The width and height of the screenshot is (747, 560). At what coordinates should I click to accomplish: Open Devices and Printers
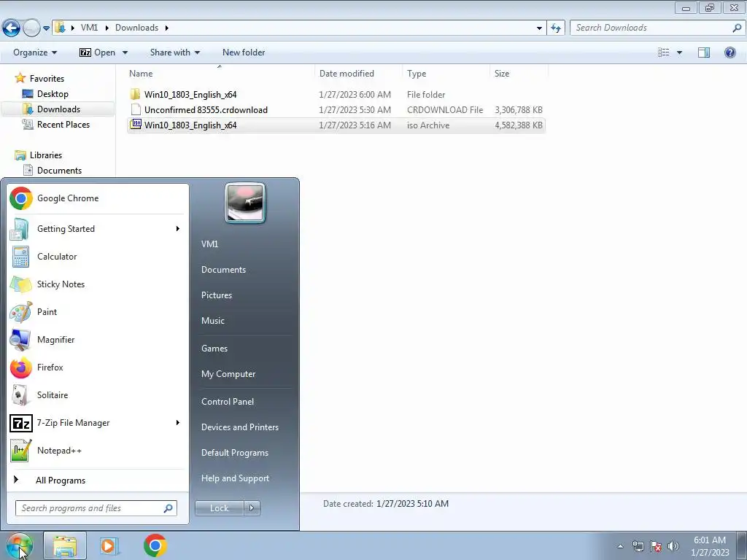pos(239,427)
